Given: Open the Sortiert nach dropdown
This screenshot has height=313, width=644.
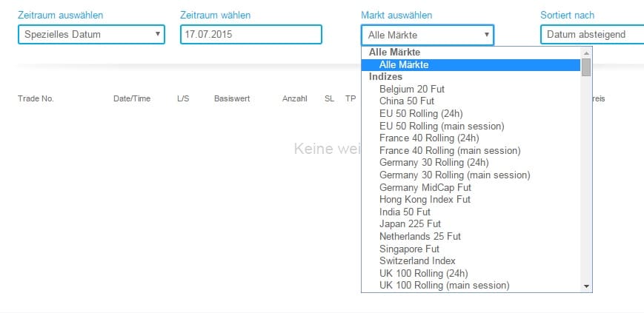Looking at the screenshot, I should pyautogui.click(x=591, y=35).
